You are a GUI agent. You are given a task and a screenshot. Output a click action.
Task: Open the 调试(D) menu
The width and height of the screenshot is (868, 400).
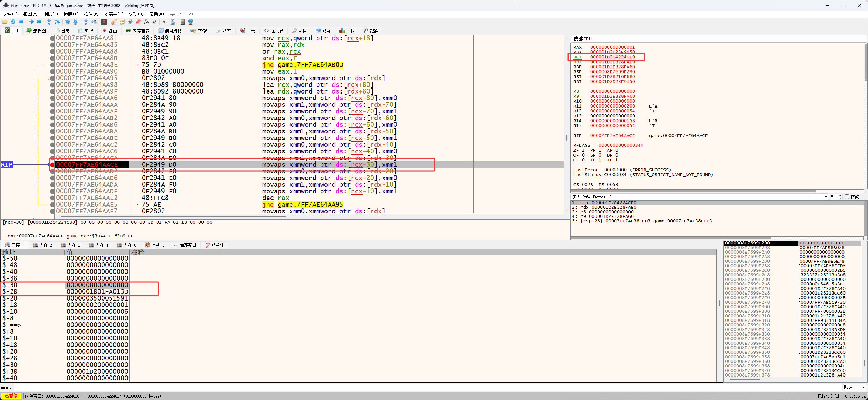pyautogui.click(x=50, y=14)
